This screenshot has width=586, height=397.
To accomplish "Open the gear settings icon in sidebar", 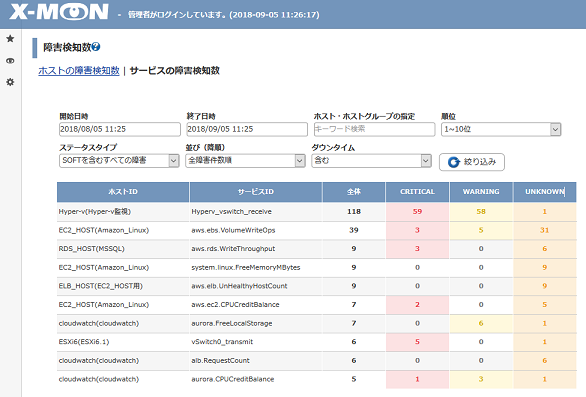I will [x=10, y=82].
